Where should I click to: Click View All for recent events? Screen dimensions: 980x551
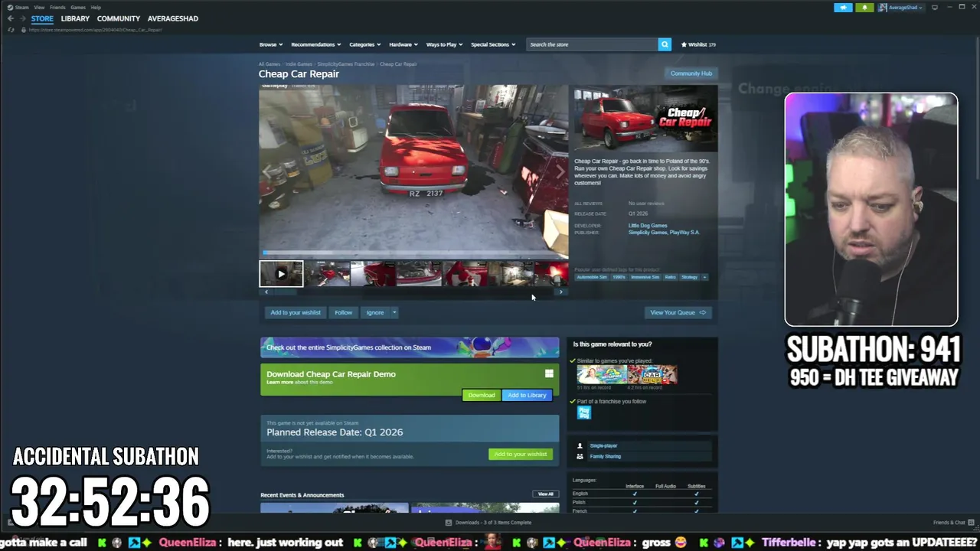pyautogui.click(x=545, y=494)
